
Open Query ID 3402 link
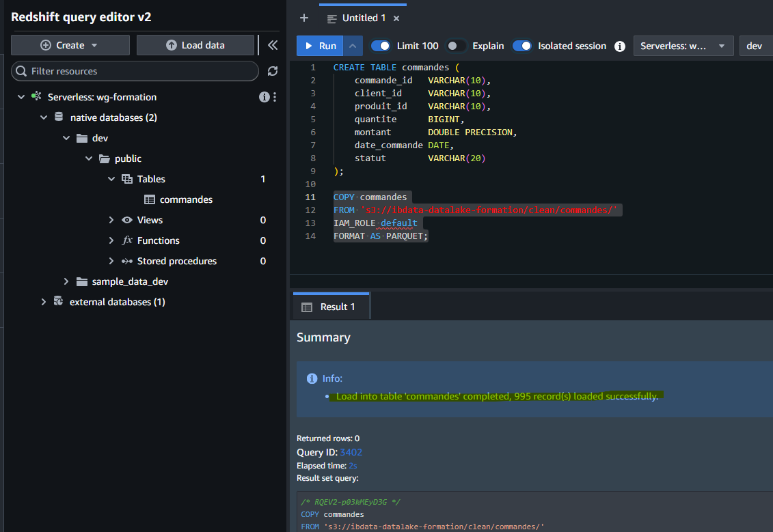[x=351, y=452]
